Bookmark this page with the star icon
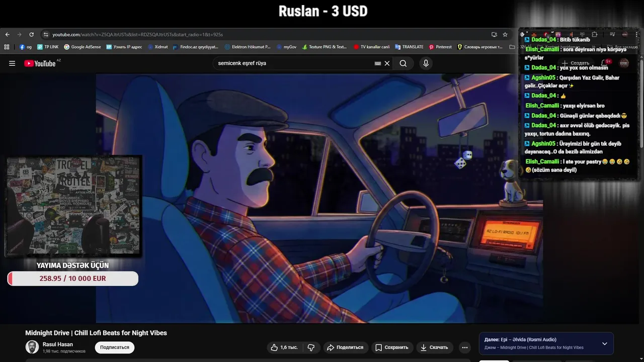The height and width of the screenshot is (362, 644). (x=505, y=35)
